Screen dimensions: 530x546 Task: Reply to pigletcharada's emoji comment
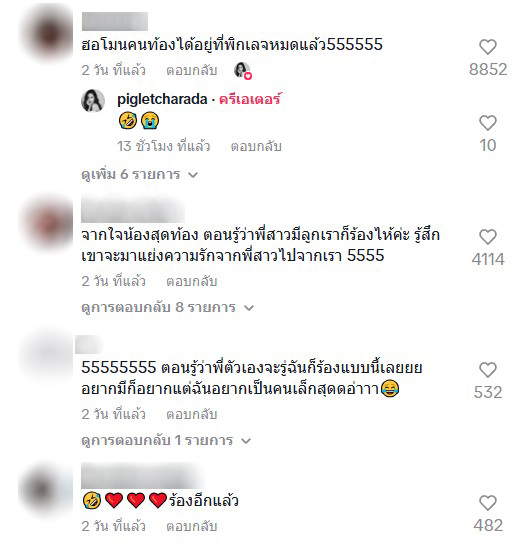pyautogui.click(x=256, y=146)
